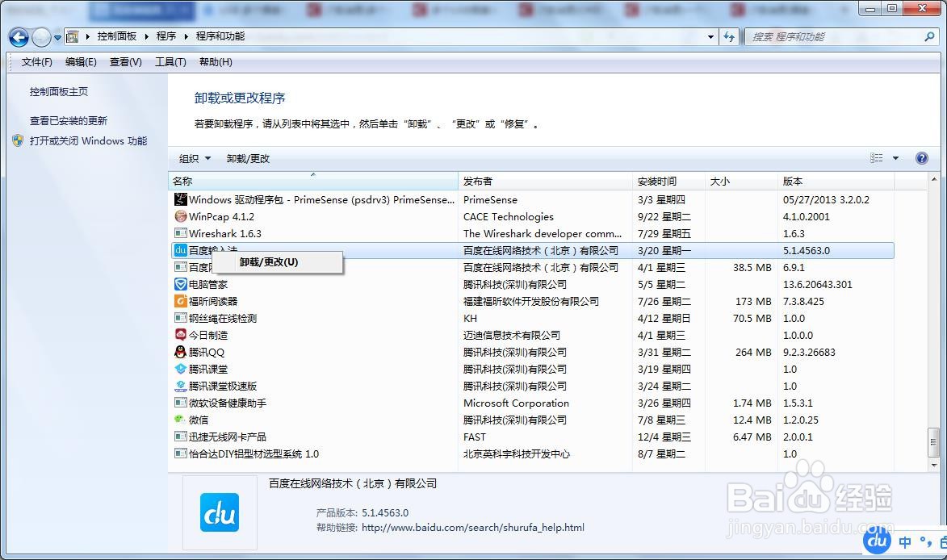Click the 迅捷无线网卡产品 program icon
The height and width of the screenshot is (560, 947).
point(180,437)
